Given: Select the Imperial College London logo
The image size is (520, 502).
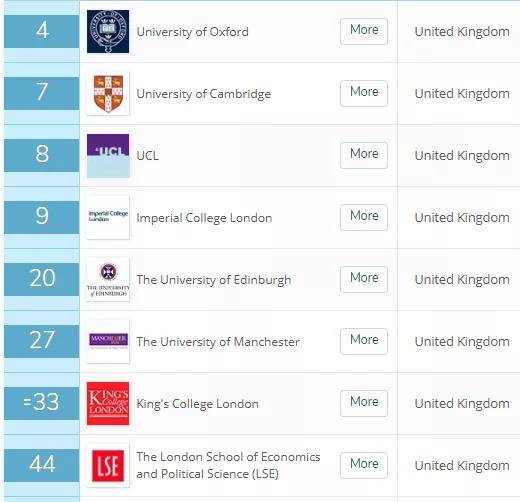Looking at the screenshot, I should coord(108,217).
